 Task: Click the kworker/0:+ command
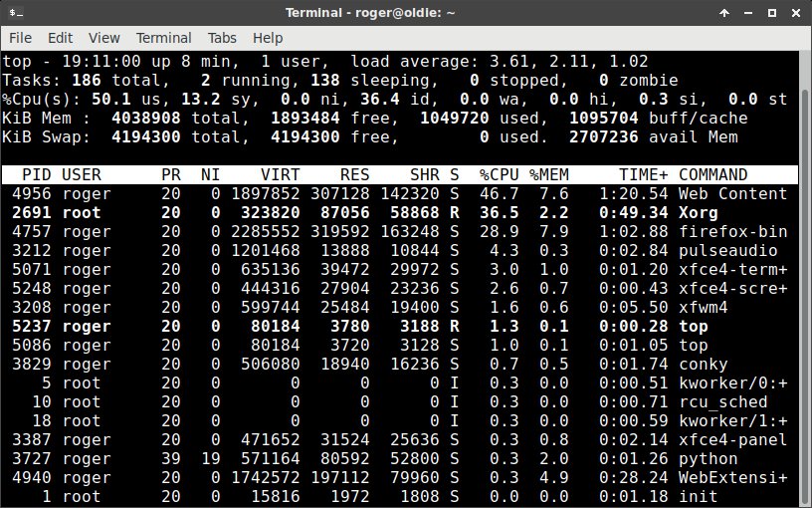pyautogui.click(x=733, y=383)
